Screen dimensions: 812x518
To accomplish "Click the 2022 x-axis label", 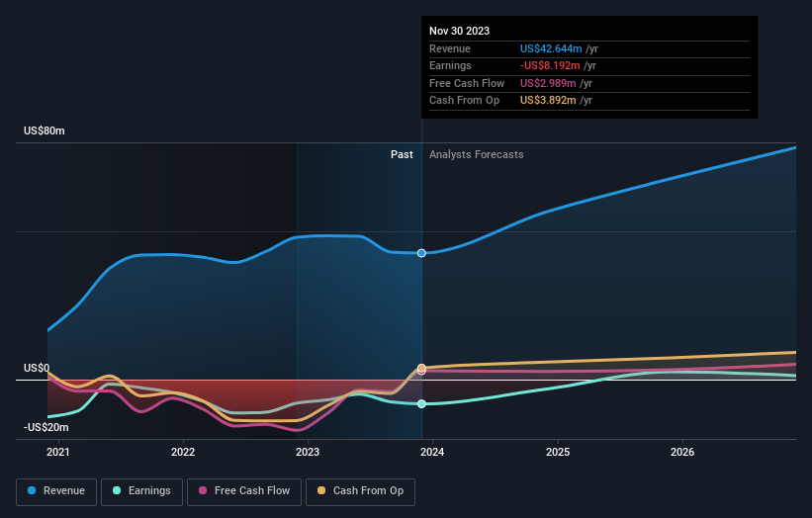I will tap(183, 453).
